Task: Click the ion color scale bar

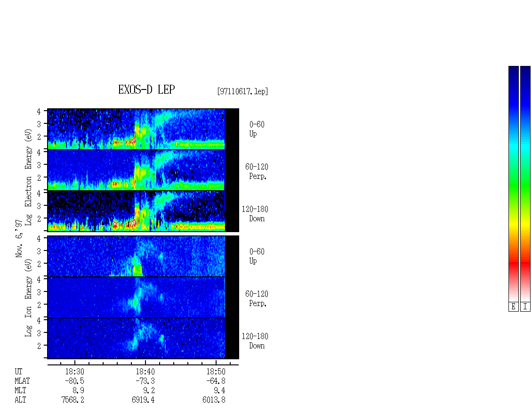Action: pos(525,183)
